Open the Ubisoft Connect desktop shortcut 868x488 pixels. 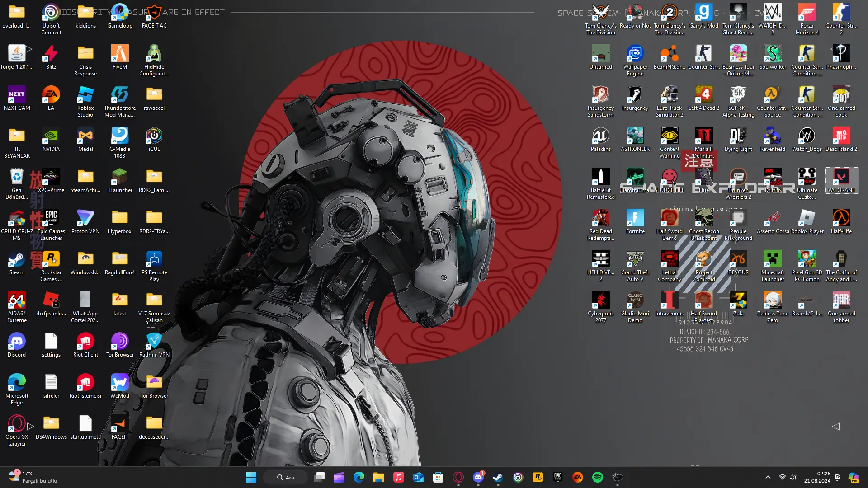pos(51,19)
